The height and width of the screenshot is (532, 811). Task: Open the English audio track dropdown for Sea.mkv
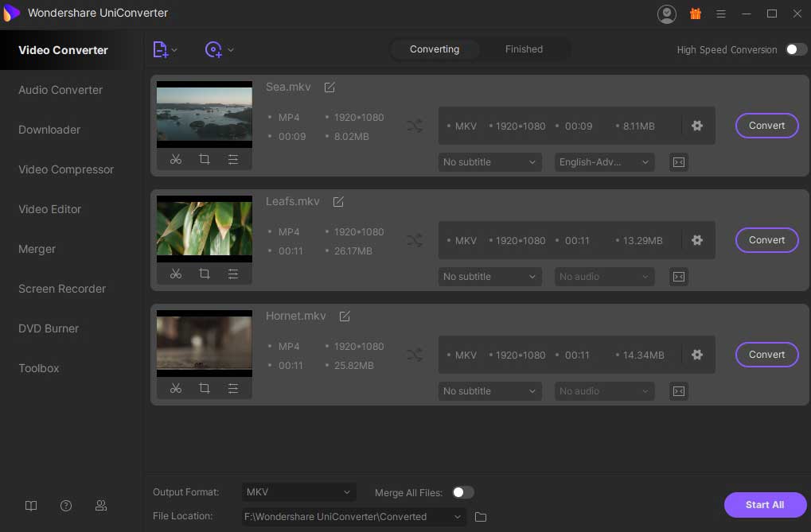[604, 162]
